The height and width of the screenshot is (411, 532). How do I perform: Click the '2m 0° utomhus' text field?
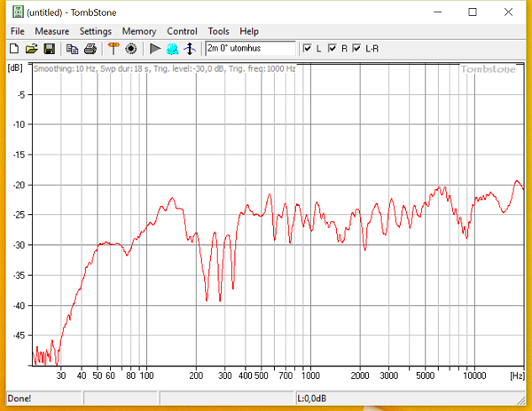coord(251,48)
